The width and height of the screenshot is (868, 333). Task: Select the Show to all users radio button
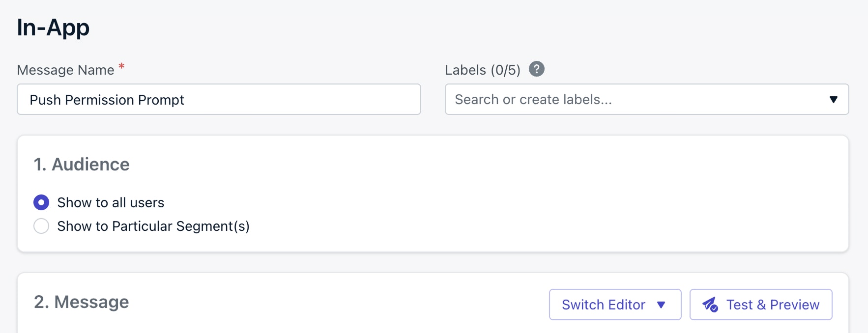tap(41, 202)
